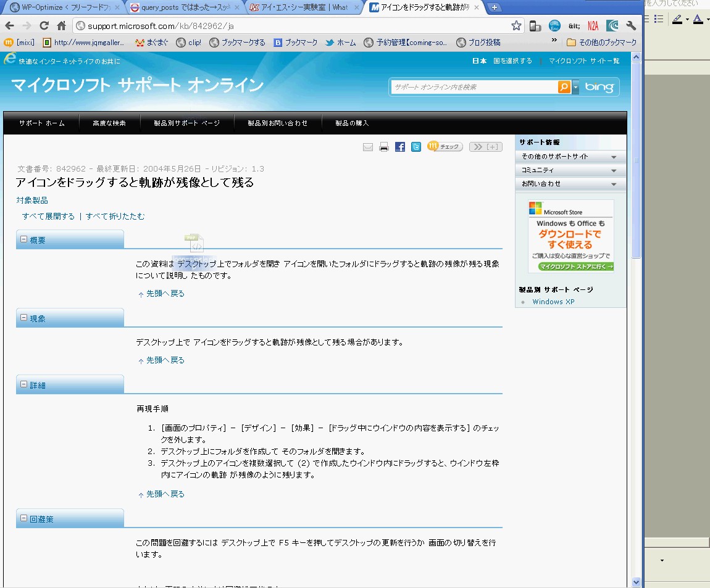Open 製品別サポート ページ menu
Image resolution: width=710 pixels, height=588 pixels.
point(186,123)
